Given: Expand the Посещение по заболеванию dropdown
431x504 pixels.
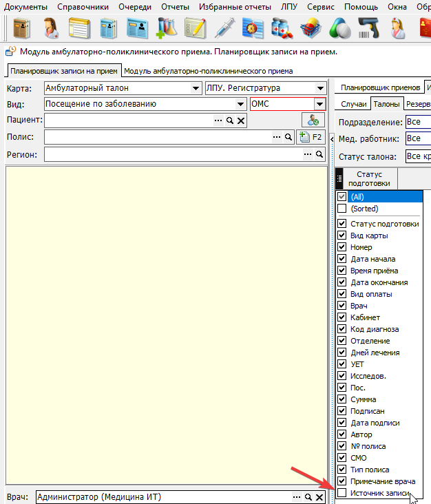Looking at the screenshot, I should coord(240,104).
